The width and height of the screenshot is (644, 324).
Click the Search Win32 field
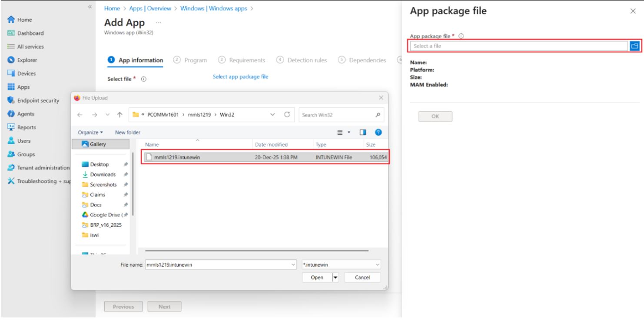point(338,116)
